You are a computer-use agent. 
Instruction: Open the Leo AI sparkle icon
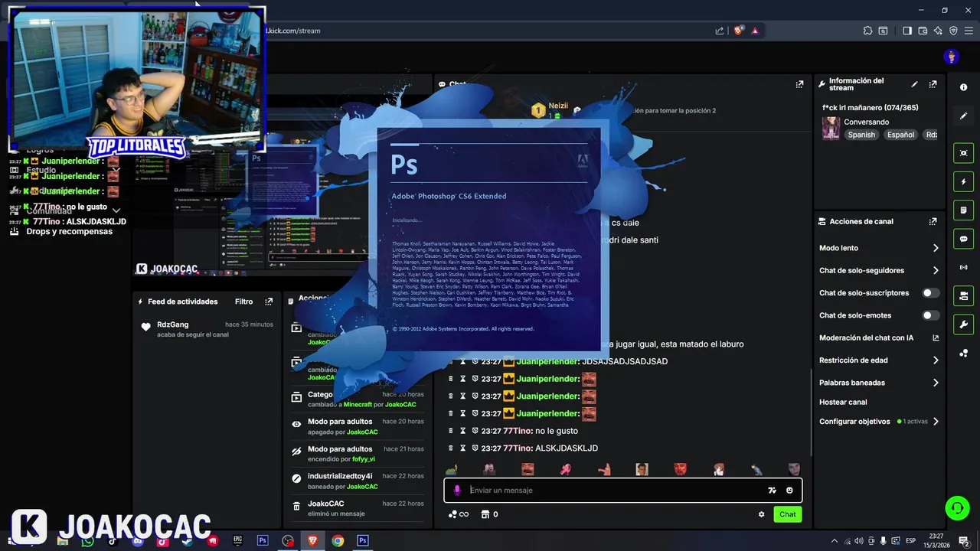click(938, 31)
